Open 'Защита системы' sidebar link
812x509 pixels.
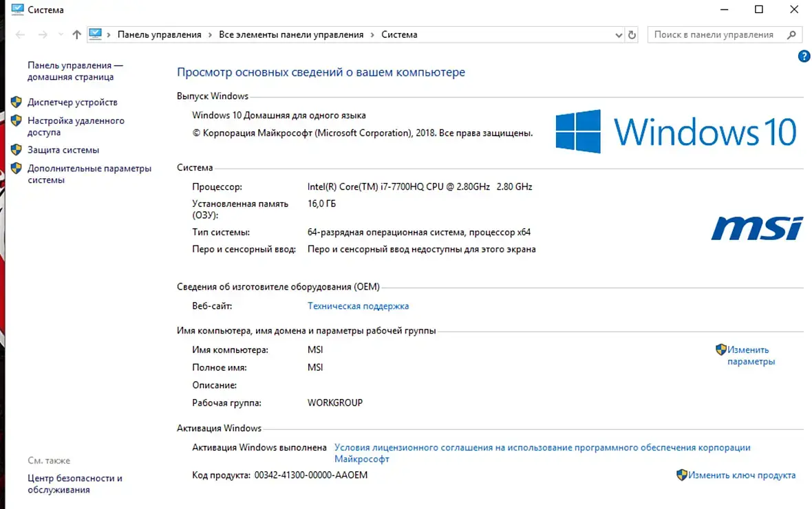[63, 150]
